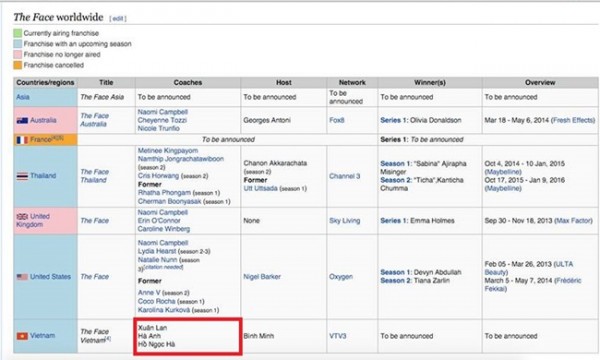The image size is (600, 360).
Task: Click the Vietnam flag icon
Action: (22, 336)
